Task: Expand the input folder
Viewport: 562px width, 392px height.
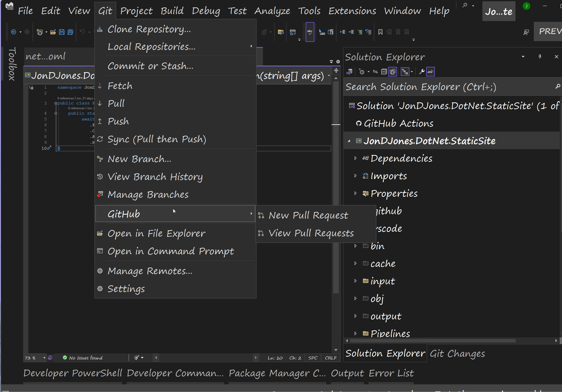Action: tap(356, 281)
